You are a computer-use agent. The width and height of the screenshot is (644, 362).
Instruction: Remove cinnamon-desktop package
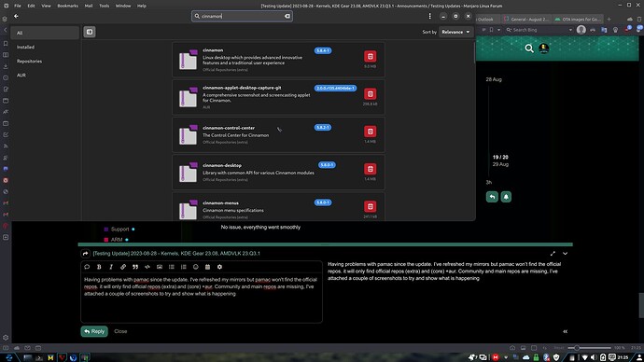coord(370,169)
